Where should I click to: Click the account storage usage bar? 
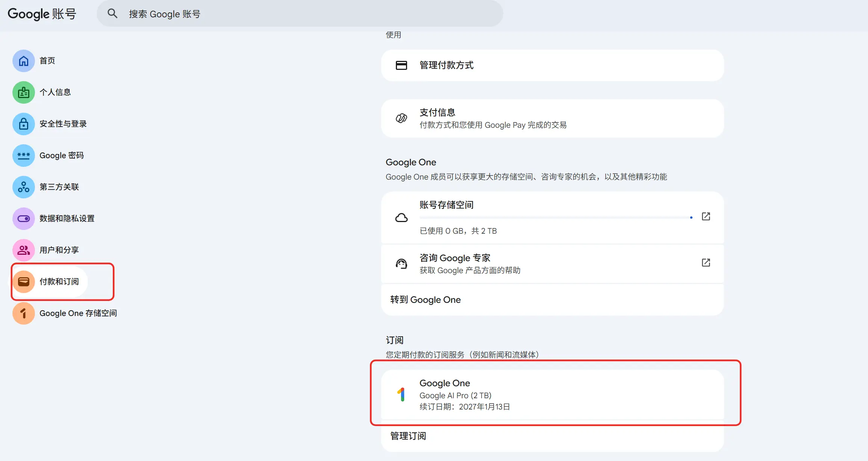(x=556, y=218)
